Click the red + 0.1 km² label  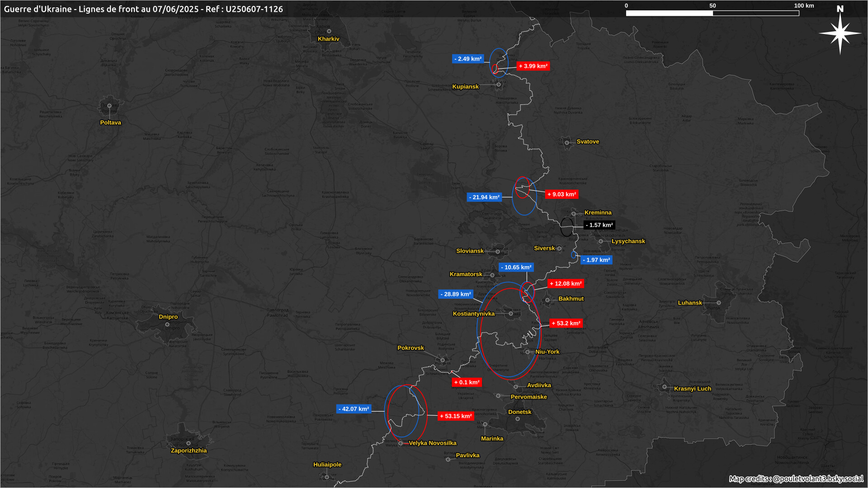pos(467,382)
